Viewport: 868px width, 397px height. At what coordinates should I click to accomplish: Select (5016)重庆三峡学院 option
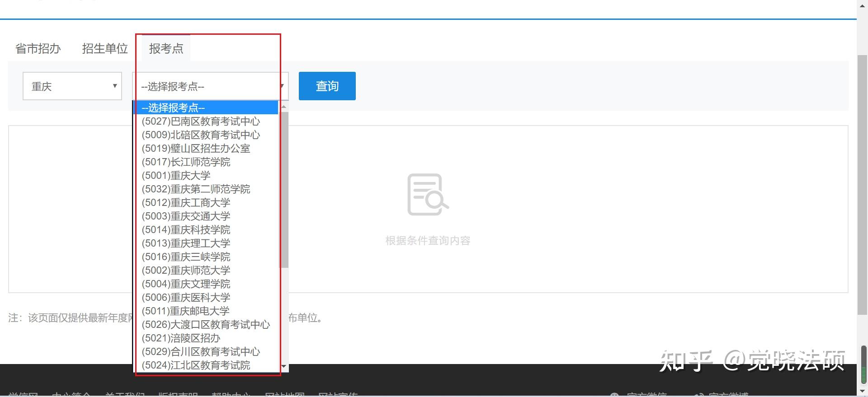(x=206, y=257)
